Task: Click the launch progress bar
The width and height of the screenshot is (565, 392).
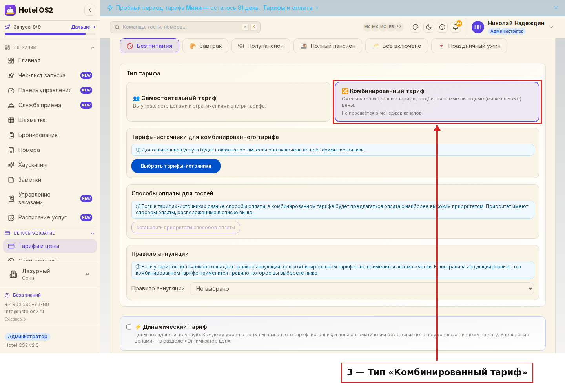Action: tap(50, 34)
